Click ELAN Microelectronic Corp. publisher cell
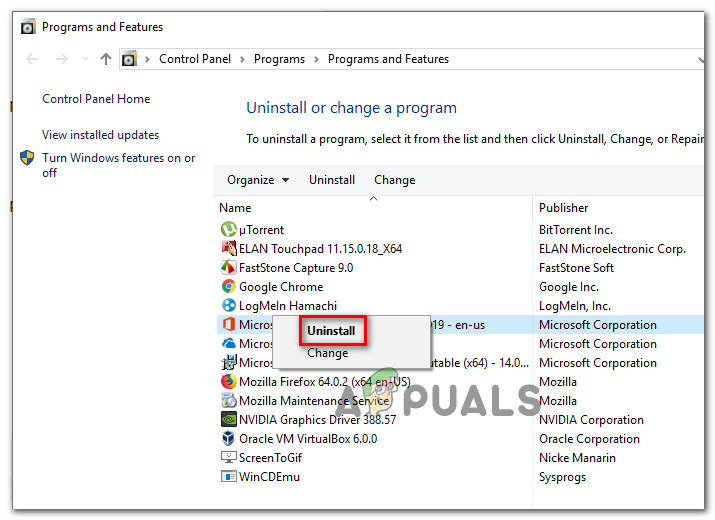The width and height of the screenshot is (715, 520). point(612,249)
